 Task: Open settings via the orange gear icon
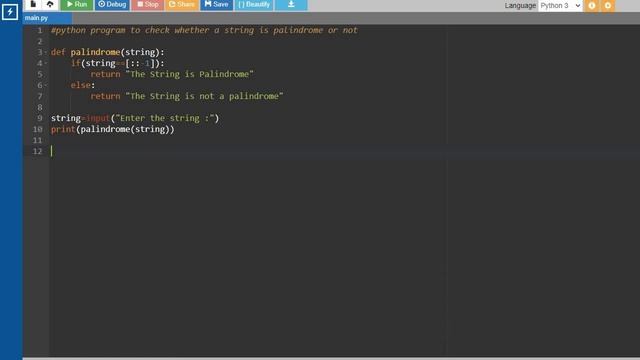(x=608, y=6)
